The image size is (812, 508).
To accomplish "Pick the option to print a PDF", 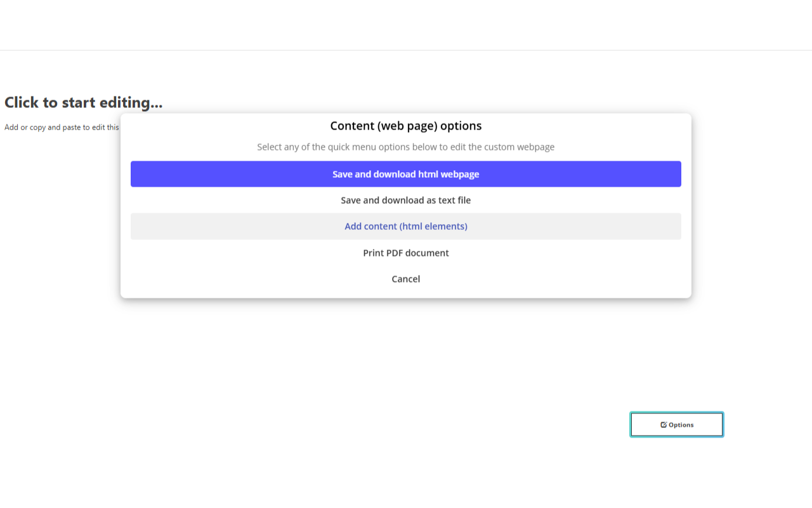I will pyautogui.click(x=406, y=253).
